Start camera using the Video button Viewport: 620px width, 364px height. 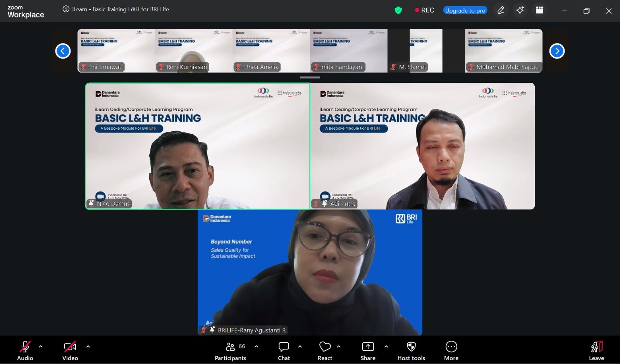[70, 351]
